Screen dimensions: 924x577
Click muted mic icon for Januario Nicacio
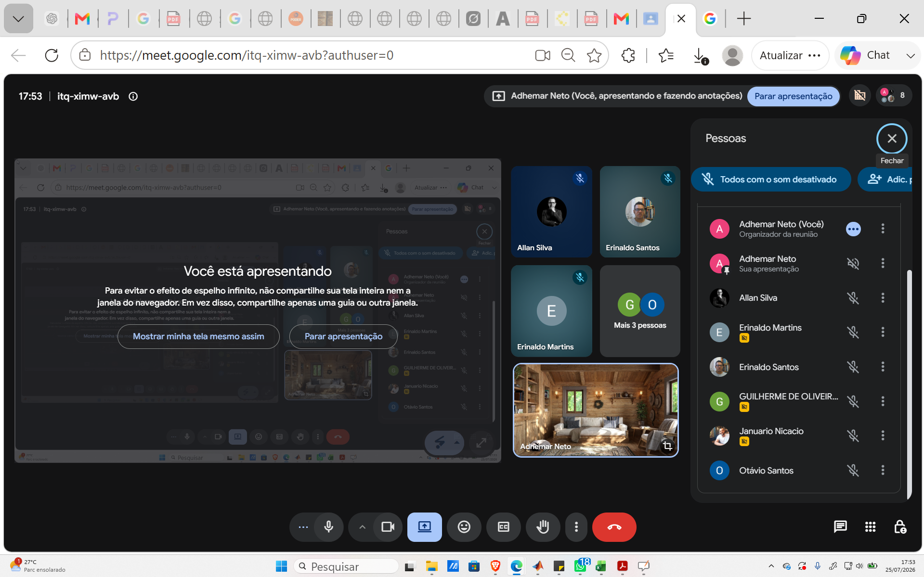853,436
